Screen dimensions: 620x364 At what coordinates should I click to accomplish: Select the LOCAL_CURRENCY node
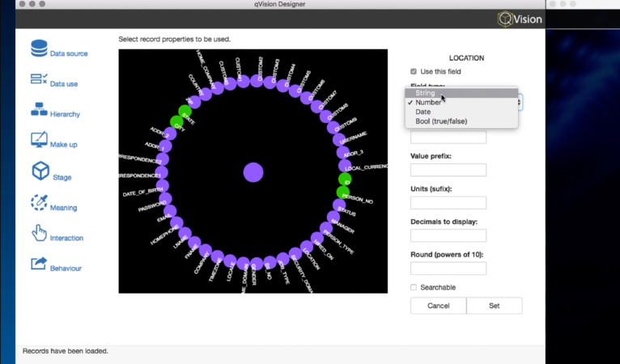[x=345, y=166]
